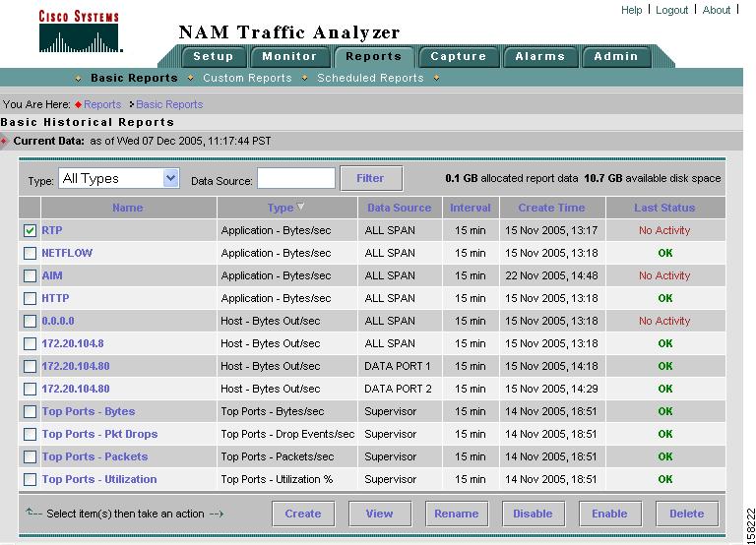
Task: Open the Custom Reports submenu
Action: [247, 78]
